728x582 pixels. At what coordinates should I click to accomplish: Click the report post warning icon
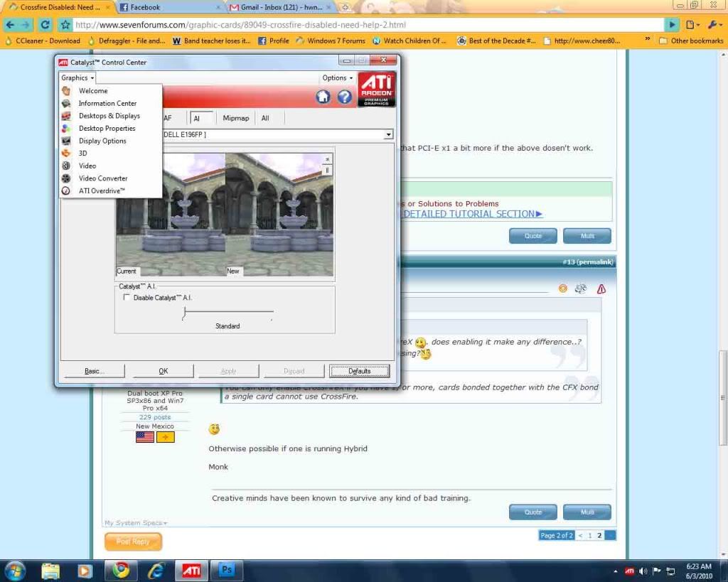(x=601, y=289)
